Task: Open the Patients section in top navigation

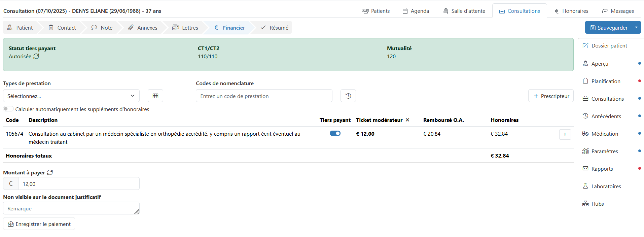Action: click(x=376, y=11)
